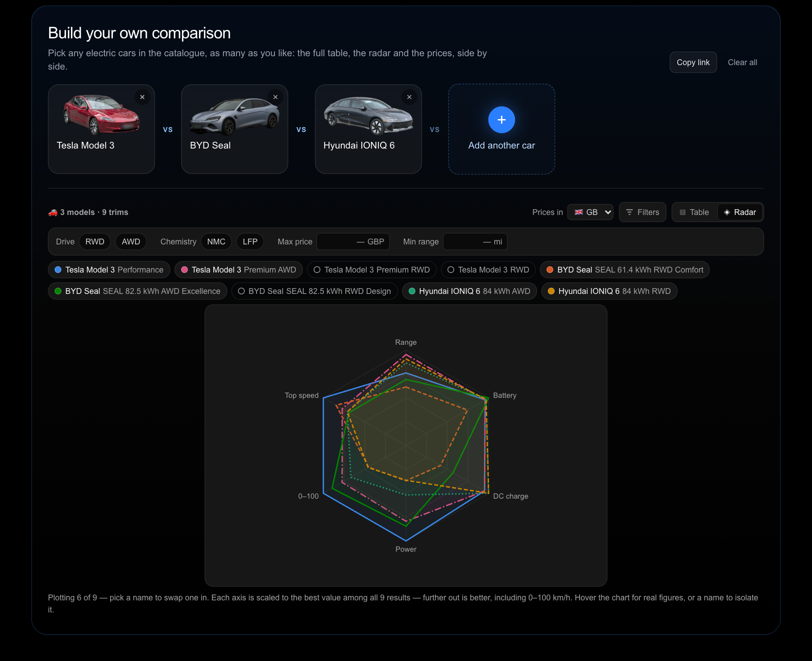Viewport: 812px width, 661px height.
Task: Click the diamond radar icon beside Radar
Action: (727, 212)
